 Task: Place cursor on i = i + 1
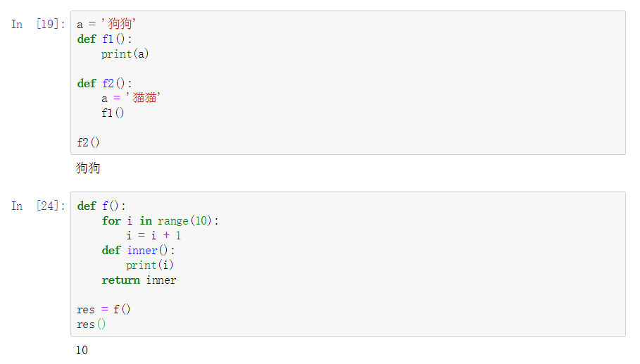click(153, 236)
